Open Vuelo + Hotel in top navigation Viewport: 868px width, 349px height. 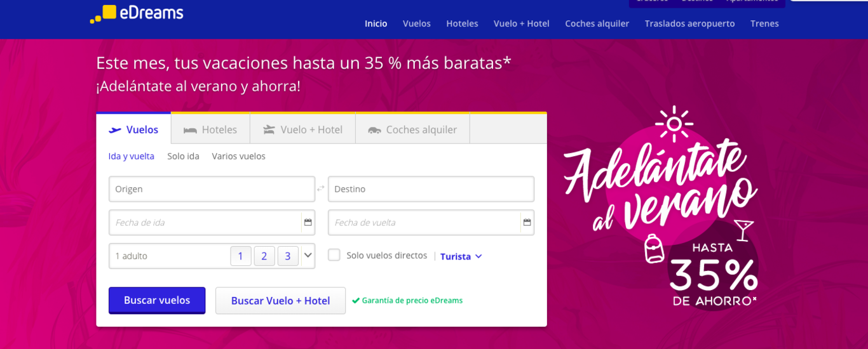[522, 23]
